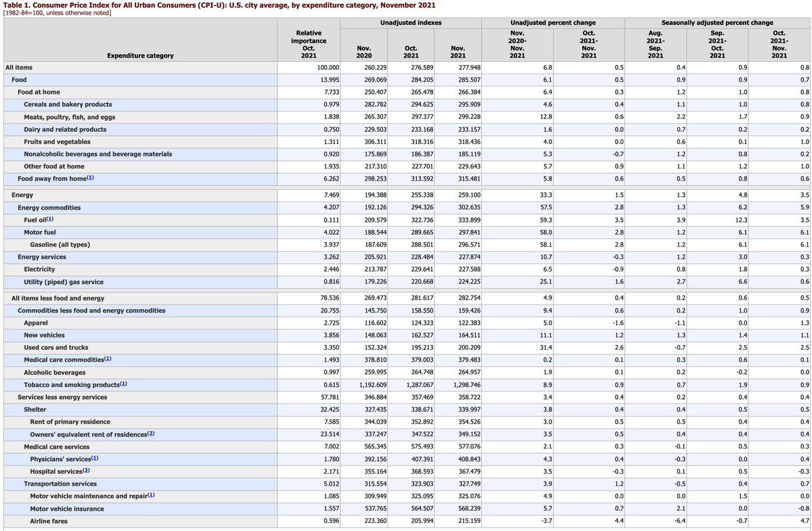This screenshot has height=531, width=812.
Task: Click the 'Motor fuel' row label
Action: (40, 232)
